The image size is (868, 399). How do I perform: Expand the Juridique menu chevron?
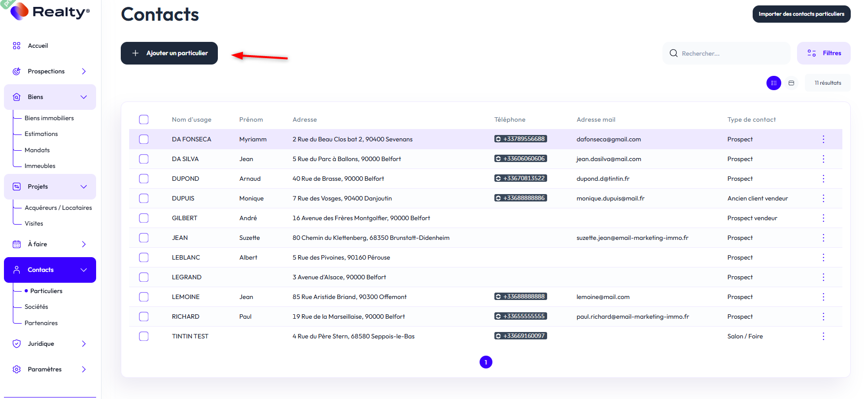[x=84, y=344]
